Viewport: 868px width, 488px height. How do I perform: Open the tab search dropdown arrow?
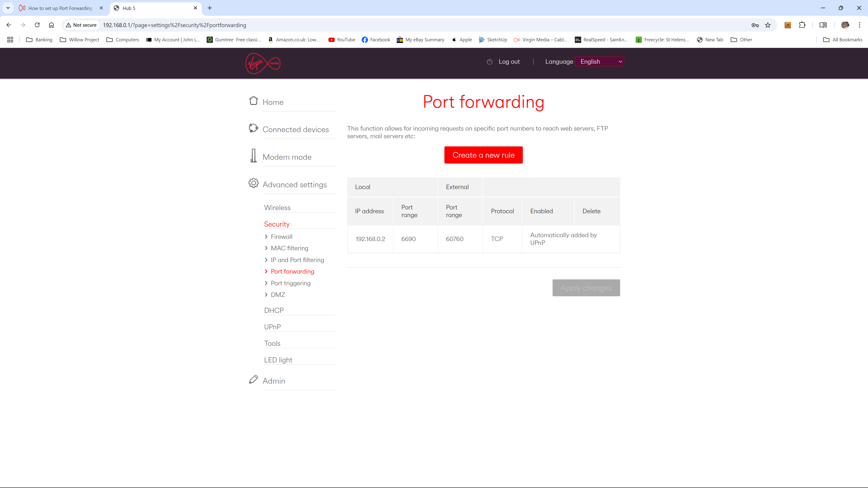click(x=8, y=8)
